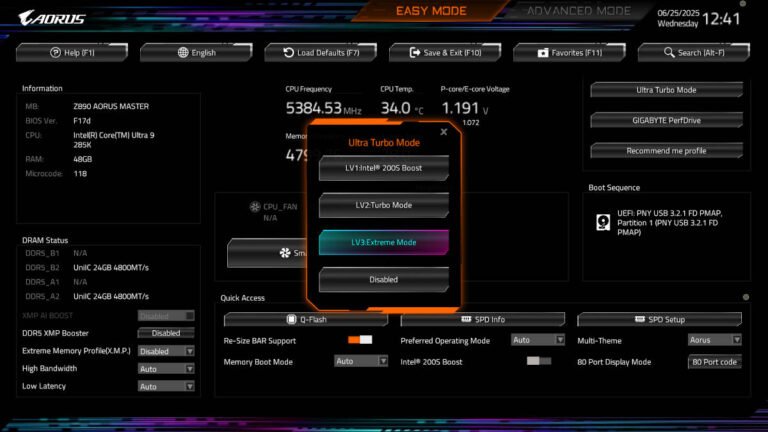
Task: Click the grey dot beside Quick Access panel
Action: tap(745, 297)
